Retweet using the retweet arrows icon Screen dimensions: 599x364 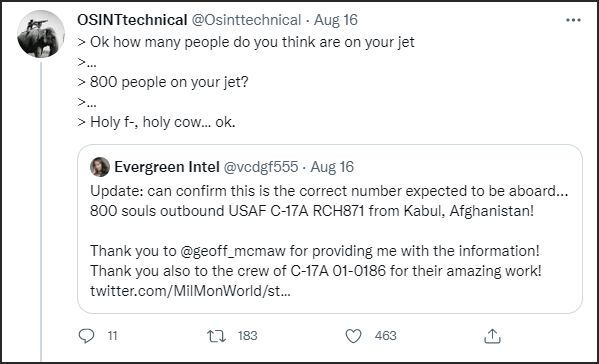216,336
